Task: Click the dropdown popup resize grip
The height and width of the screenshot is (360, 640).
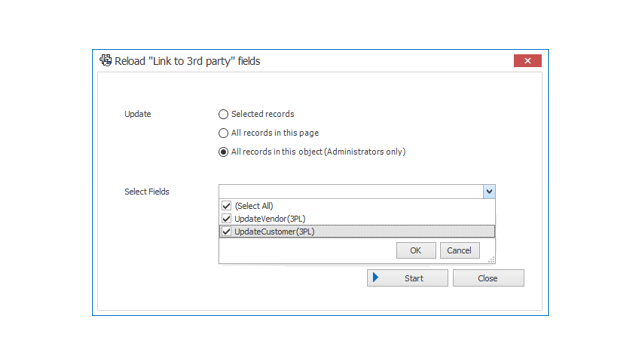Action: (491, 260)
